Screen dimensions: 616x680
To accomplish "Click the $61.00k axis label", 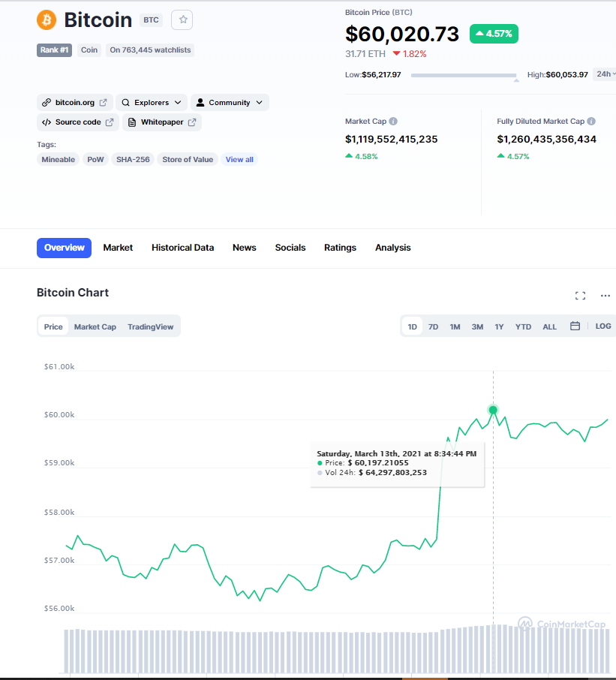I will click(59, 366).
